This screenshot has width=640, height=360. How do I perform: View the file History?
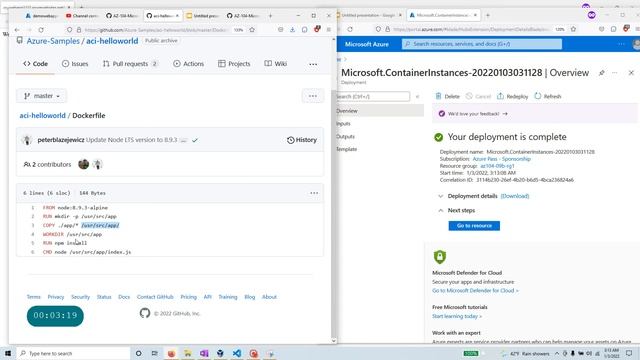(x=302, y=140)
